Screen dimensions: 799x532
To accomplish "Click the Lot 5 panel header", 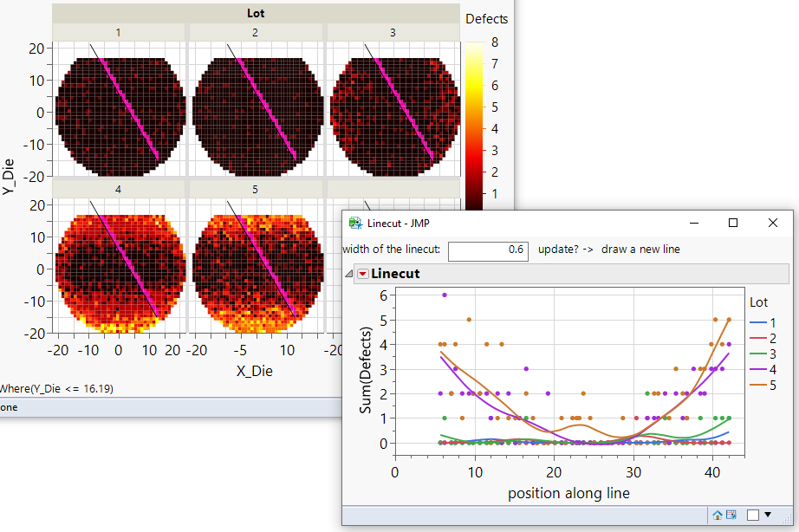I will [256, 190].
